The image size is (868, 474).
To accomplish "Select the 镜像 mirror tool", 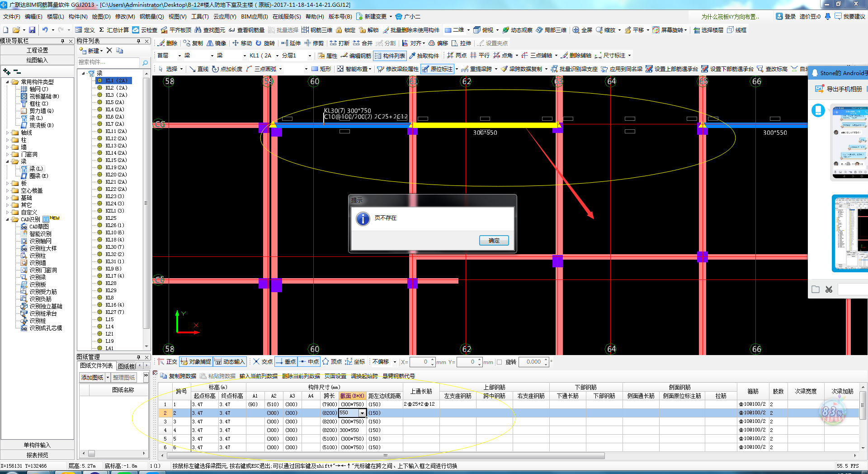I will [x=217, y=43].
